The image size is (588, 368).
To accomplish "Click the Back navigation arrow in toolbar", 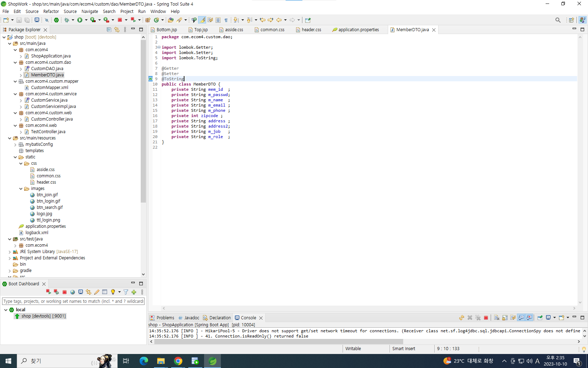I will tap(279, 20).
